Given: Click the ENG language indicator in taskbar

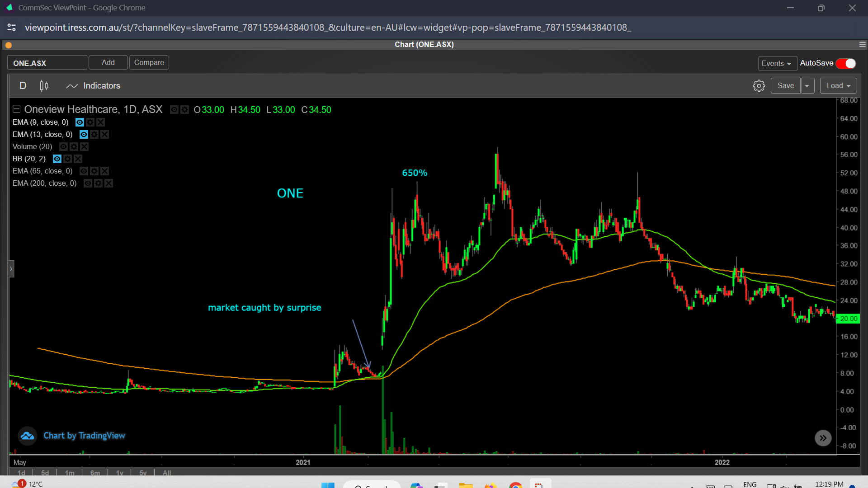Looking at the screenshot, I should coord(750,484).
